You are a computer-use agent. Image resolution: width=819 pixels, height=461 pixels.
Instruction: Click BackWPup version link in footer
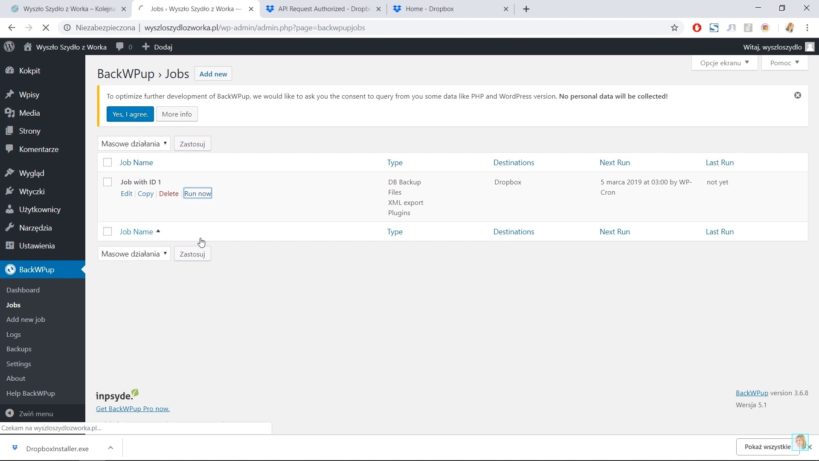click(752, 393)
